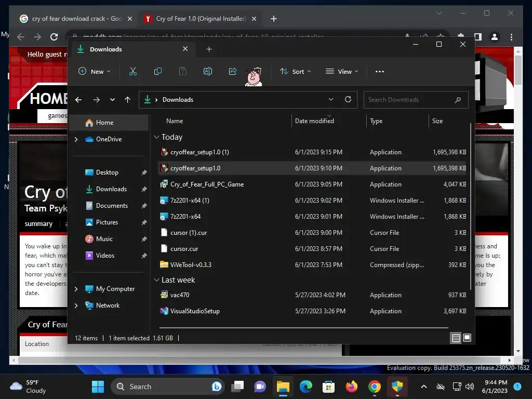
Task: Open Windows Start menu
Action: click(x=98, y=387)
